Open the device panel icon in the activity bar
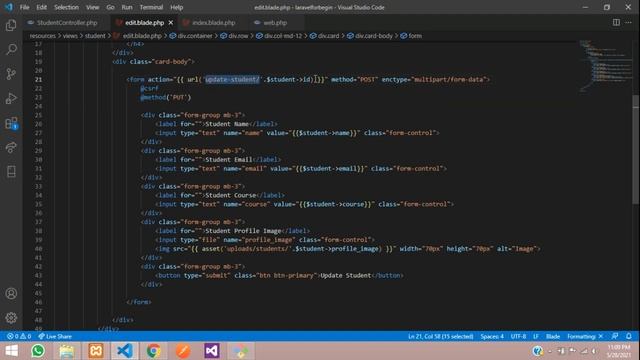The height and width of the screenshot is (360, 640). (x=11, y=171)
